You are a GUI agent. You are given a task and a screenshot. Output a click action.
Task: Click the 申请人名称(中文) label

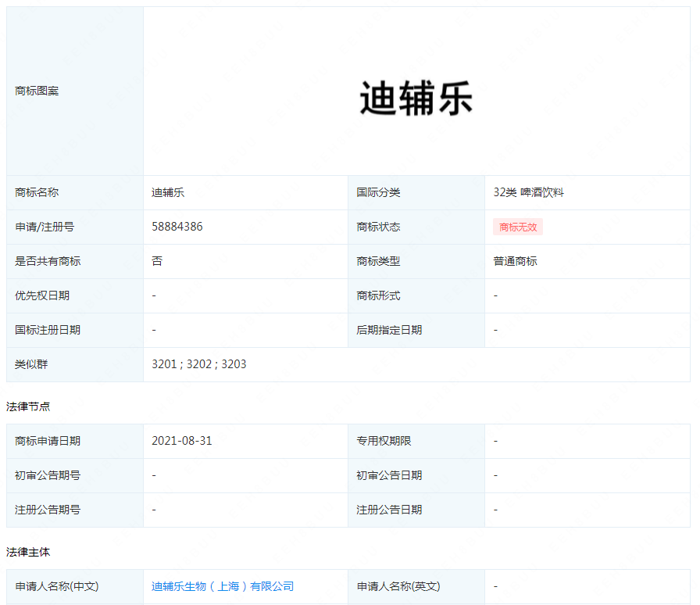coord(57,586)
